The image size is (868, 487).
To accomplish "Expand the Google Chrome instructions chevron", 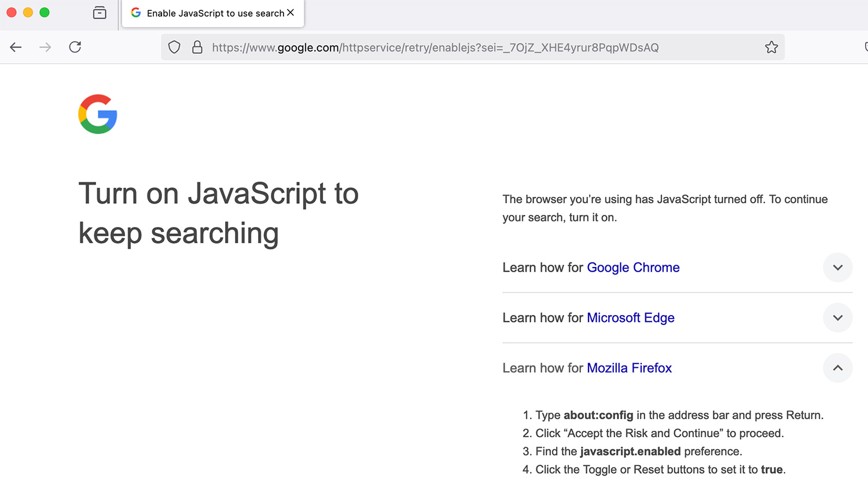I will pos(837,268).
